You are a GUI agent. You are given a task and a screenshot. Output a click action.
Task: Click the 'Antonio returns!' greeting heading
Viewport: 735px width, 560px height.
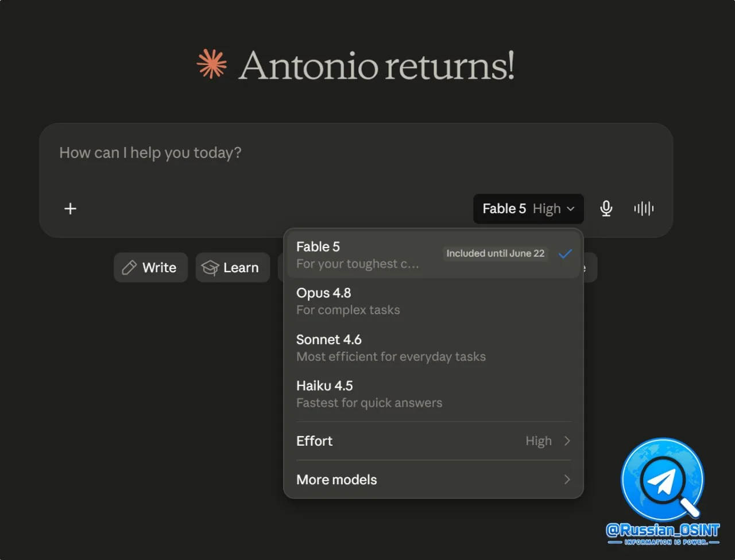pyautogui.click(x=376, y=65)
